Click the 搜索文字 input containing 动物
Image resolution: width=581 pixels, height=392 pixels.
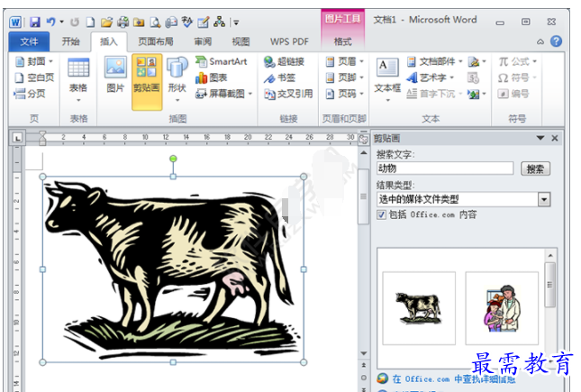click(445, 169)
